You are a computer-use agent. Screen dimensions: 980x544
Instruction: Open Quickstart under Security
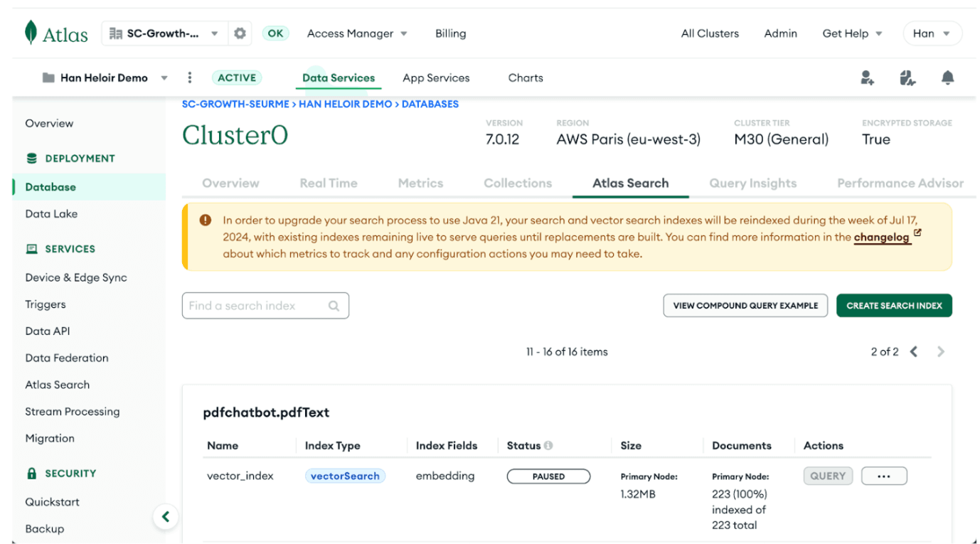tap(53, 502)
